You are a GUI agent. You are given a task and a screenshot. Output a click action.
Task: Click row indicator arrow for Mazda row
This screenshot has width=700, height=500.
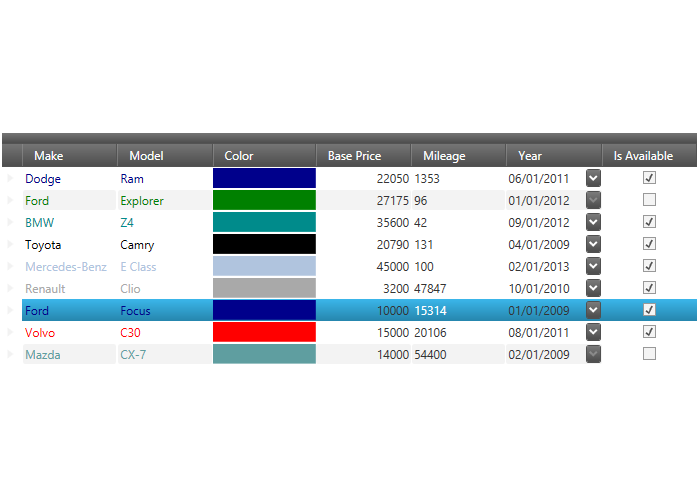click(x=10, y=354)
